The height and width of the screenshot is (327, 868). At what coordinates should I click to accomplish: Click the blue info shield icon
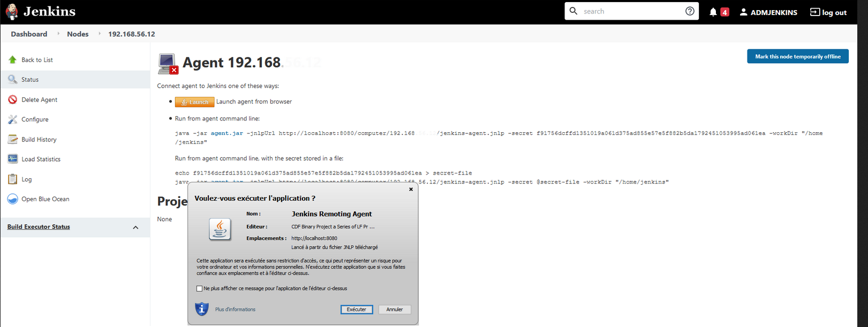201,309
